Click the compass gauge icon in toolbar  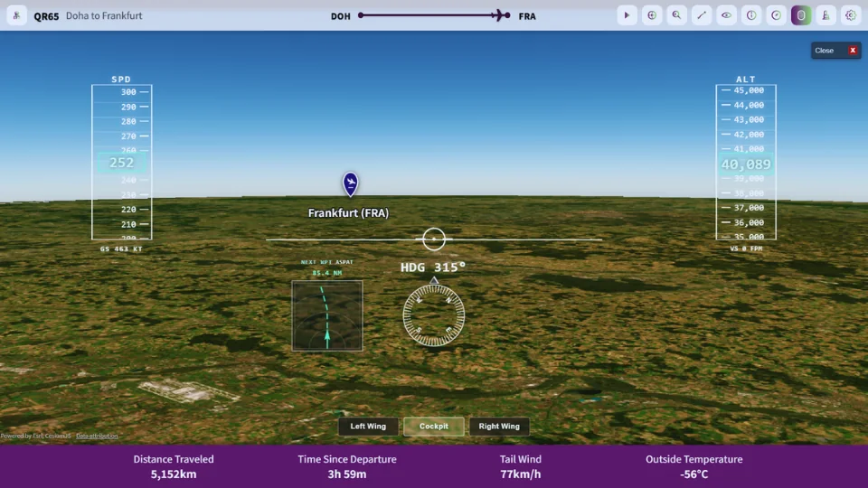776,15
